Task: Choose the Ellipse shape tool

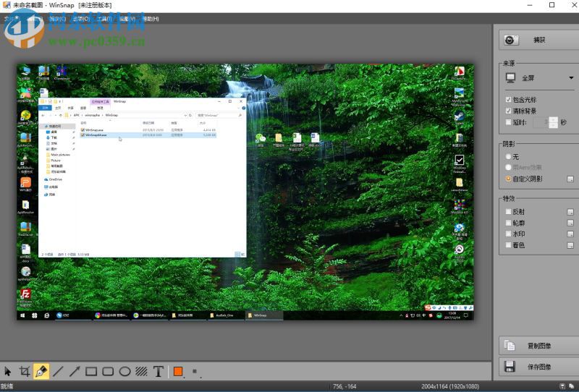Action: (124, 372)
